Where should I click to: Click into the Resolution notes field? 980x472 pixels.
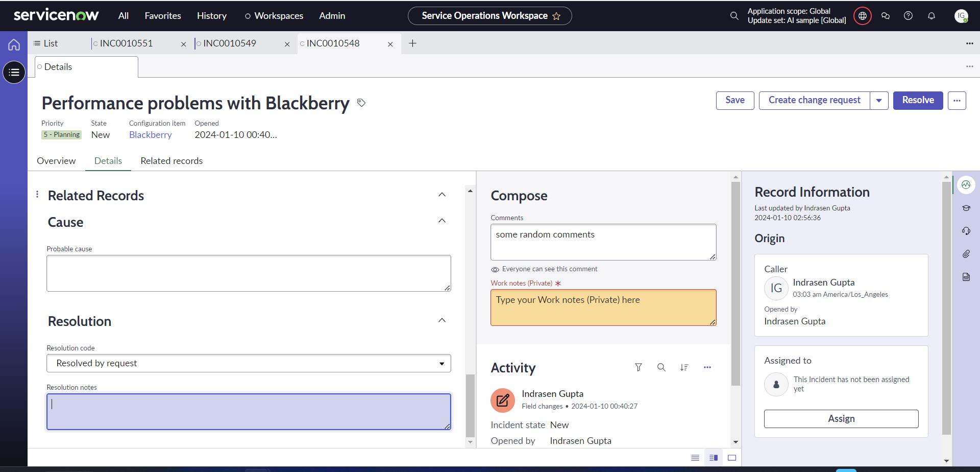[249, 412]
